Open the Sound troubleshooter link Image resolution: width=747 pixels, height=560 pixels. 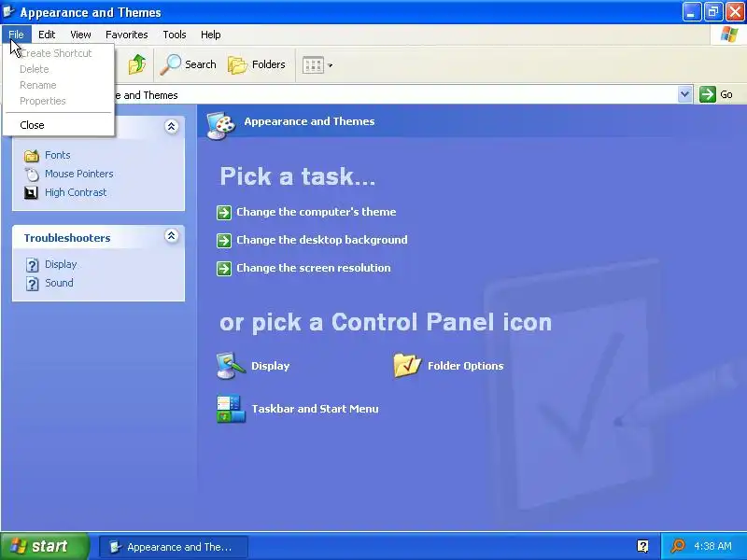point(59,283)
